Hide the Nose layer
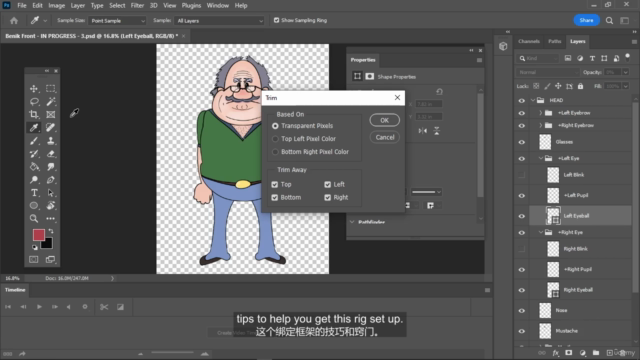Viewport: 640px width, 360px height. [522, 311]
